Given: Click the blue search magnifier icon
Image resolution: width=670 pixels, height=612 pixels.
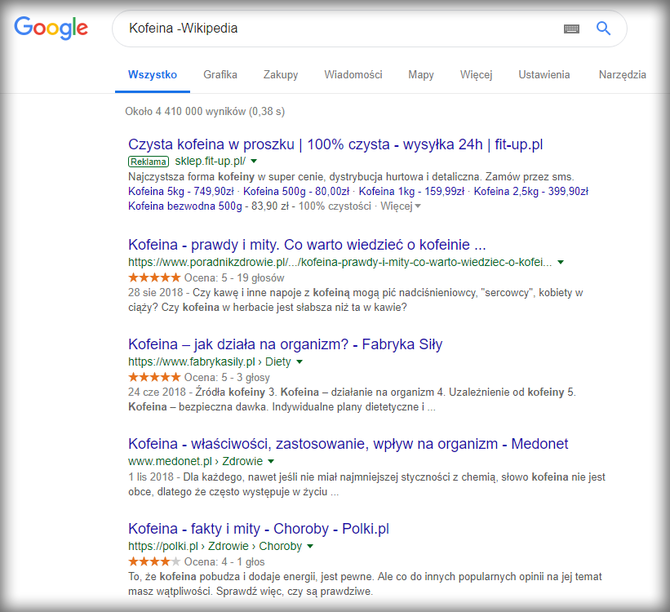Looking at the screenshot, I should 603,28.
